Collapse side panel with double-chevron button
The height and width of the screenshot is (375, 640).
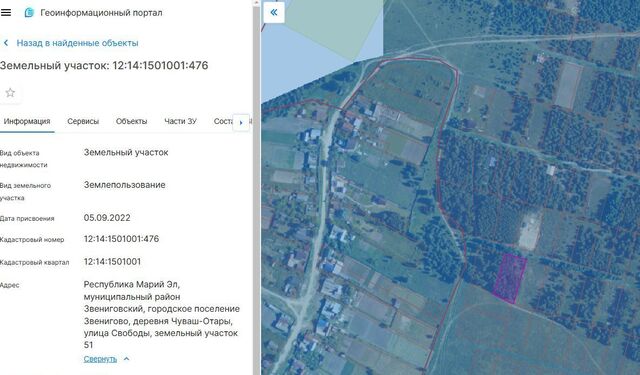click(274, 12)
